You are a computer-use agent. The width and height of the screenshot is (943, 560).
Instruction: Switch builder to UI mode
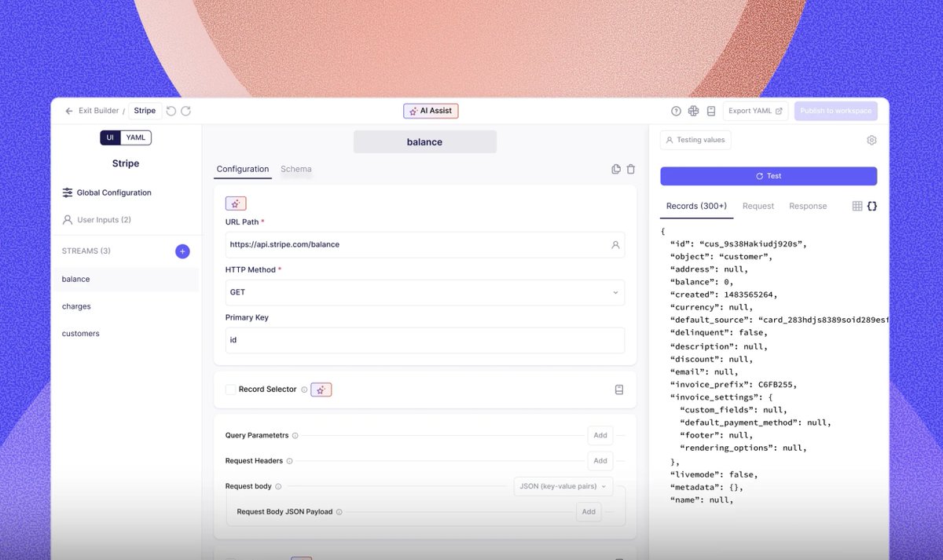110,137
